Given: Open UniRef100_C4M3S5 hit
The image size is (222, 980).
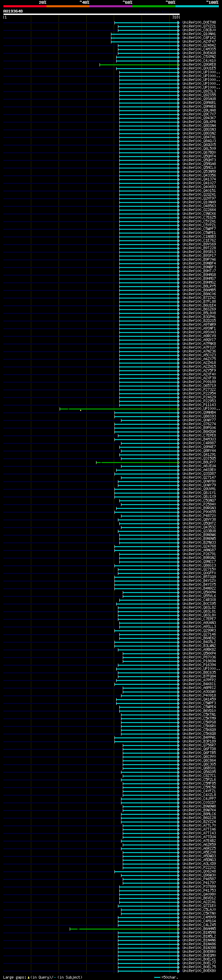Looking at the screenshot, I should (x=199, y=49).
